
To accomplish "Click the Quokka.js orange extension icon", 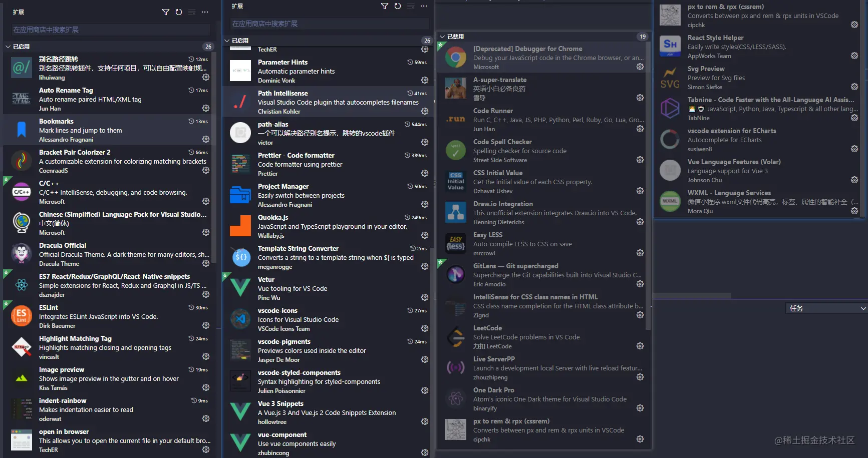I will (x=240, y=226).
